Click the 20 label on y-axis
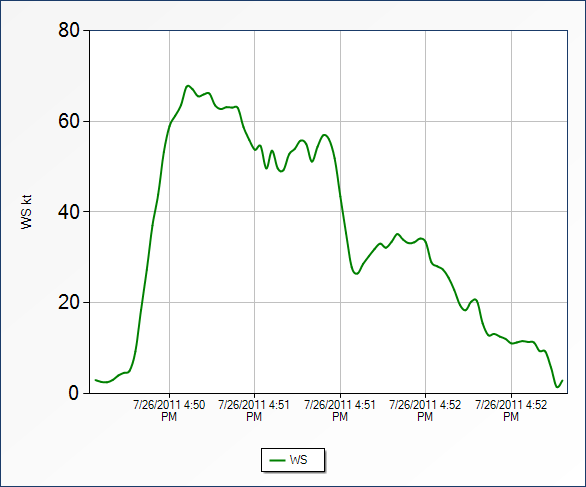This screenshot has width=586, height=487. (x=69, y=302)
